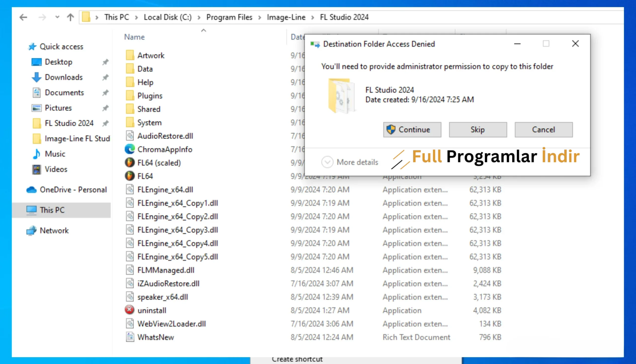The height and width of the screenshot is (364, 636).
Task: Click FL Studio 2024 folder thumbnail in dialog
Action: (x=342, y=96)
